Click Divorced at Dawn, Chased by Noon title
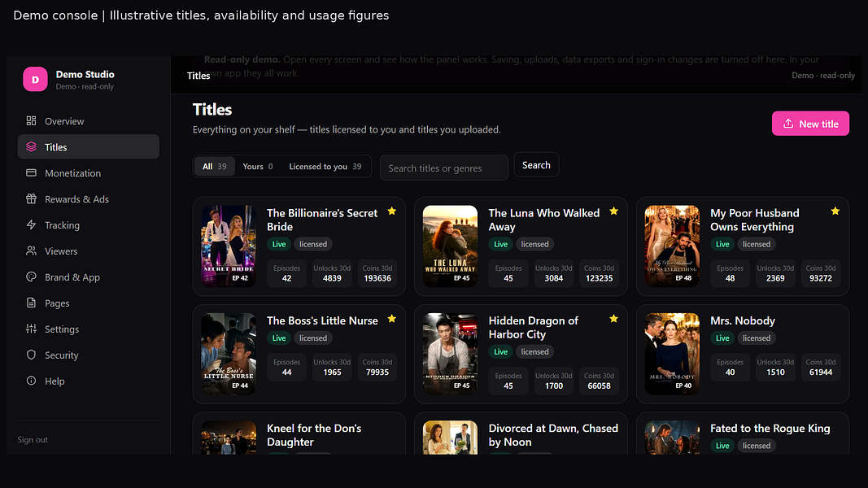The image size is (868, 488). pos(553,435)
